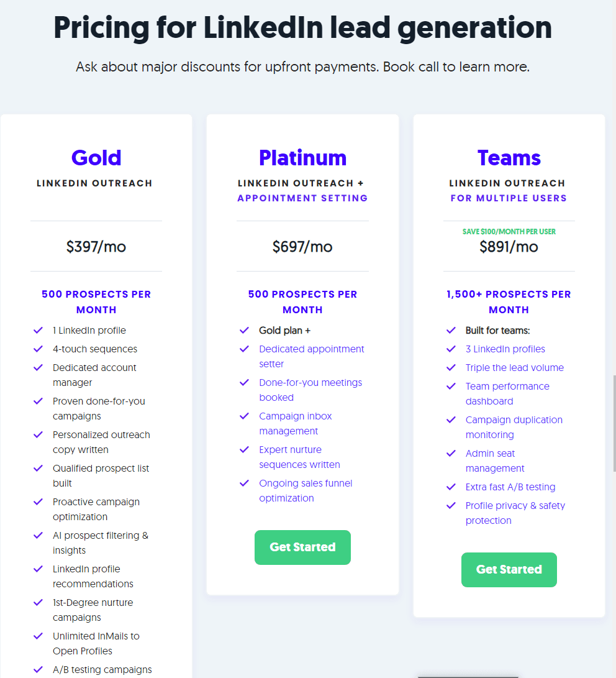Open the "Done-for-you meetings booked" feature link
The image size is (616, 678).
310,390
